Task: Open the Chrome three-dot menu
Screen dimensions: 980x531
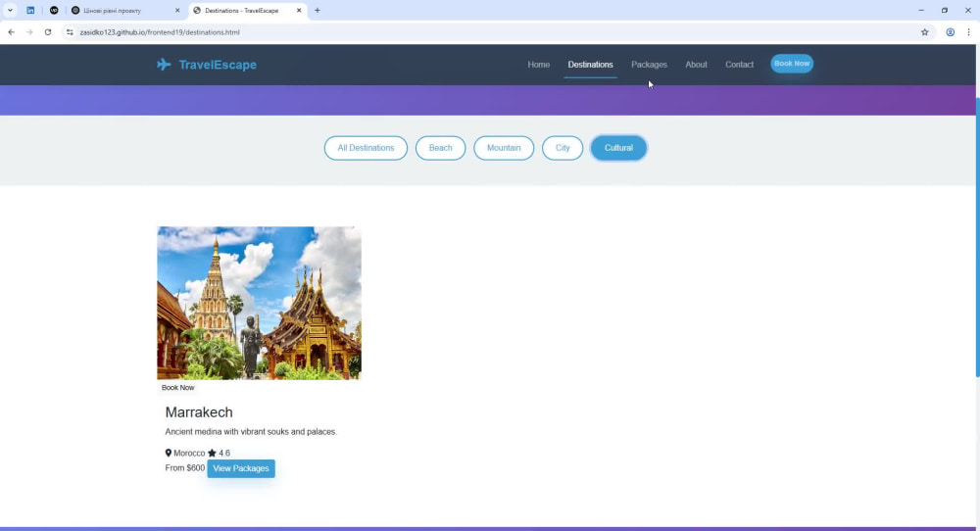Action: [969, 32]
